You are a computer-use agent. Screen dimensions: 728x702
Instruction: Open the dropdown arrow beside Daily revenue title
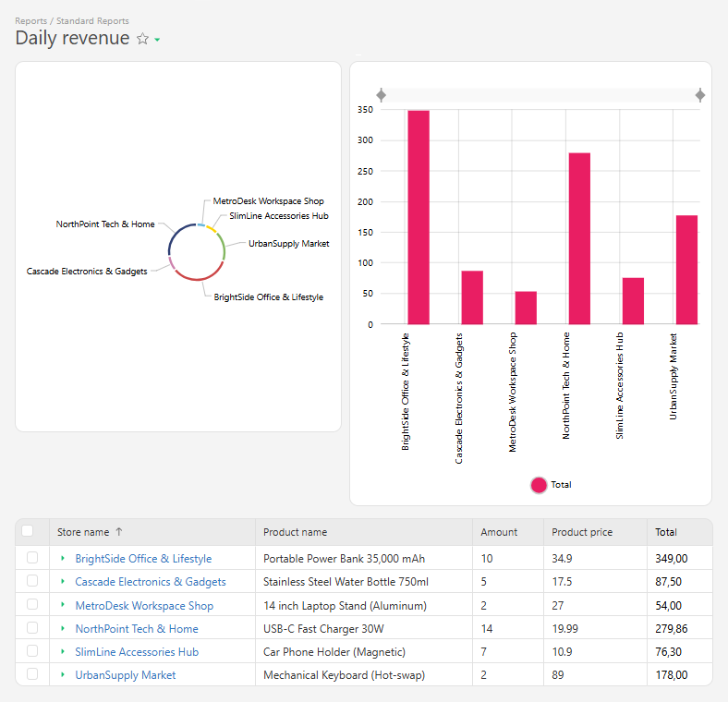coord(157,40)
